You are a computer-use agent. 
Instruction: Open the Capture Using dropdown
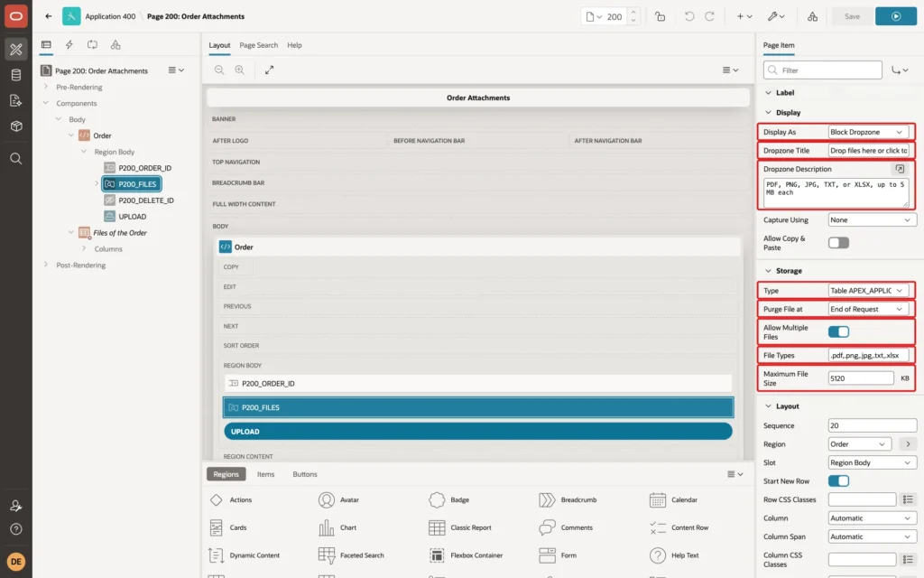(x=873, y=220)
